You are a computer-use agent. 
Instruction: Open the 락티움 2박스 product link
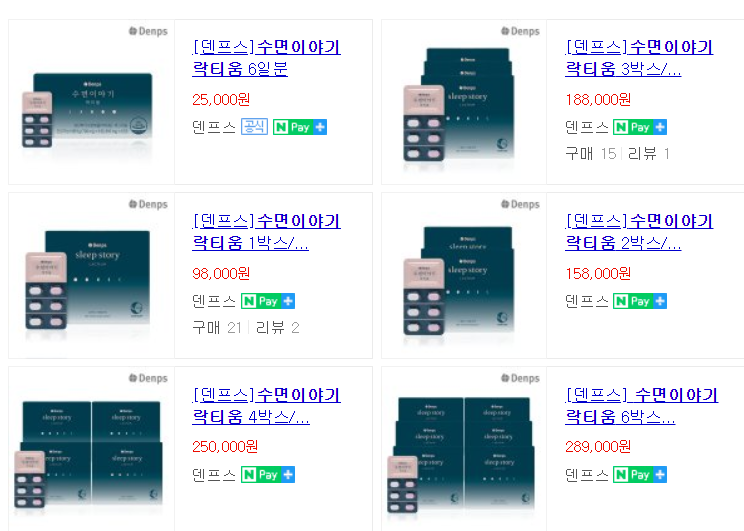point(639,232)
